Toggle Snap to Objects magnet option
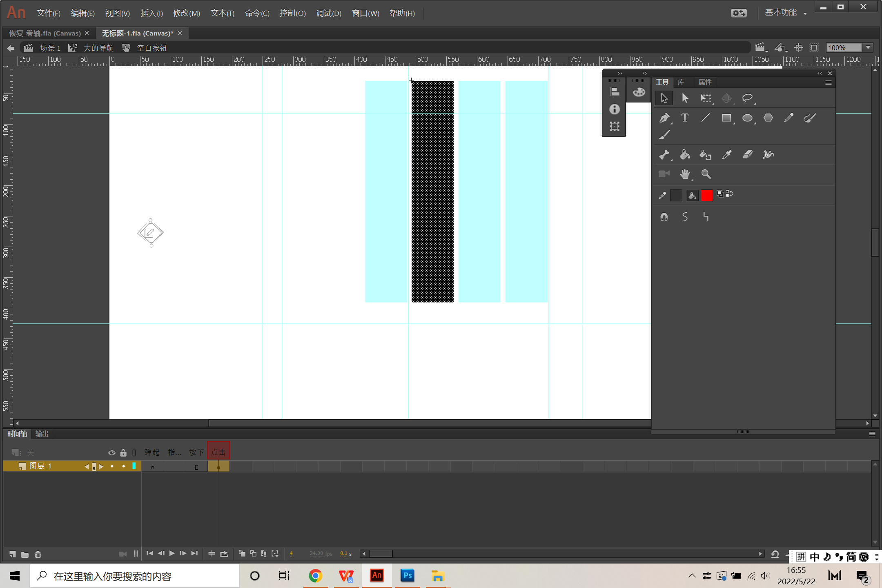Viewport: 882px width, 588px height. pyautogui.click(x=664, y=217)
